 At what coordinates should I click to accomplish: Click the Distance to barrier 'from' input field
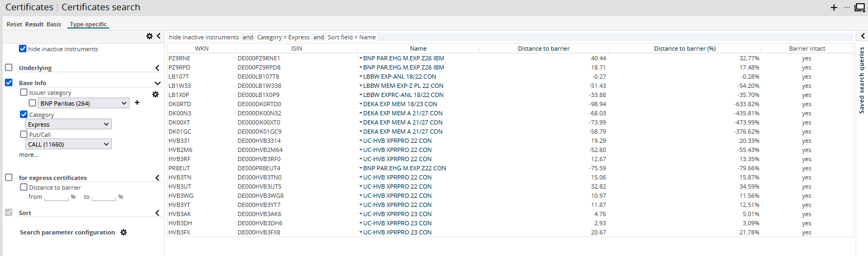(56, 197)
